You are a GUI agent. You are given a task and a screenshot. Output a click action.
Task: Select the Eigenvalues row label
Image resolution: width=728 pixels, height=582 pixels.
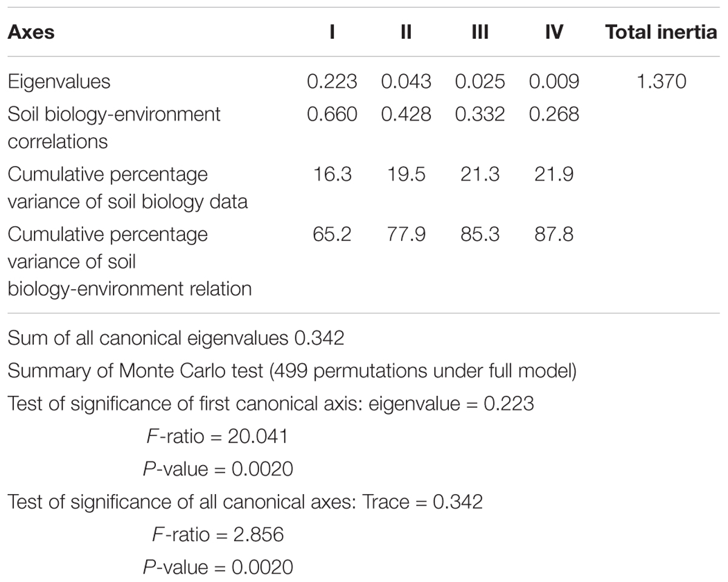click(x=59, y=81)
